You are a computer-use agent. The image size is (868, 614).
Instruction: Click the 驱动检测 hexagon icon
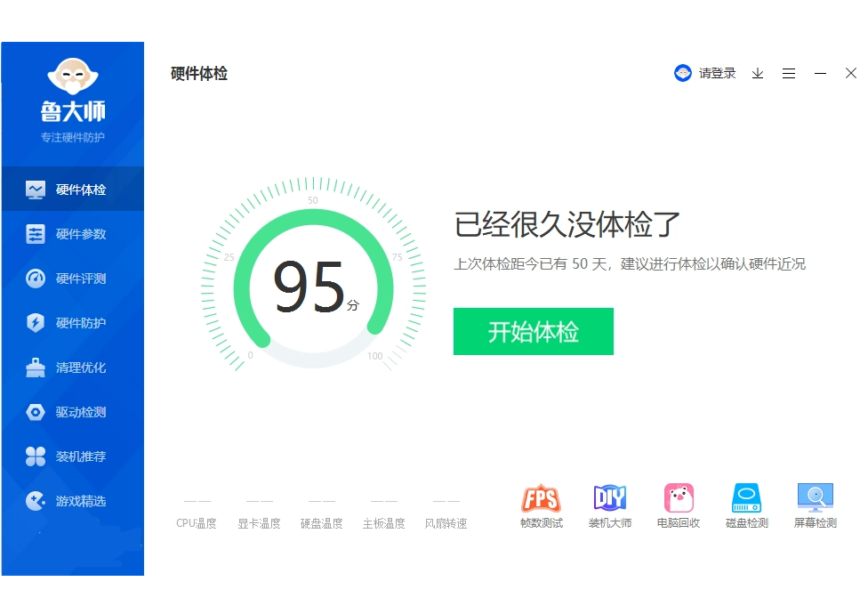(x=36, y=412)
